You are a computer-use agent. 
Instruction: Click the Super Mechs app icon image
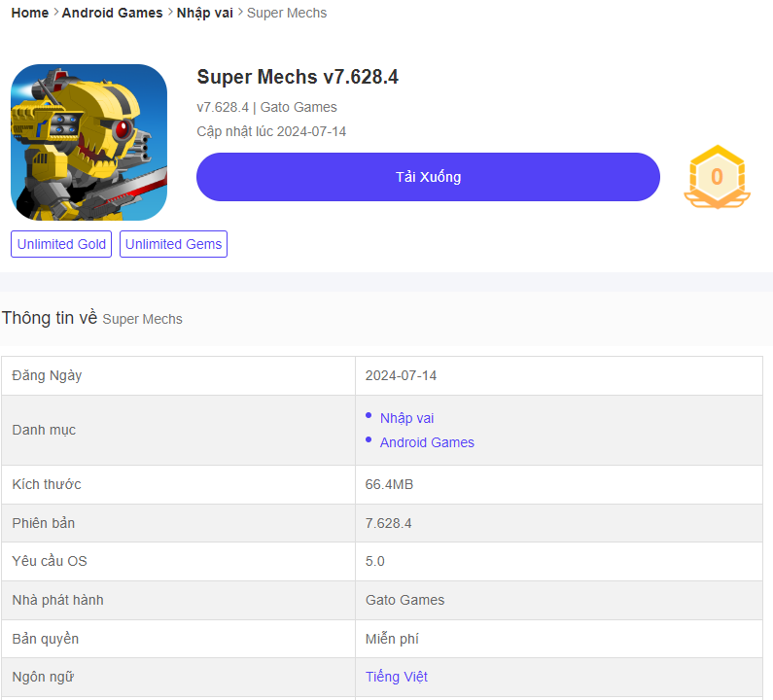88,142
